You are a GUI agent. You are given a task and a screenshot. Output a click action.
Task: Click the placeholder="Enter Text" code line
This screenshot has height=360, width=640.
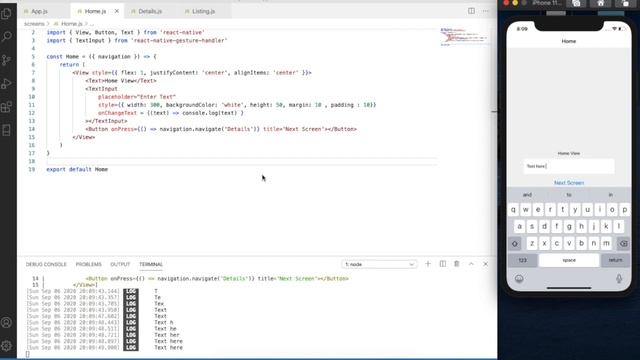(137, 97)
